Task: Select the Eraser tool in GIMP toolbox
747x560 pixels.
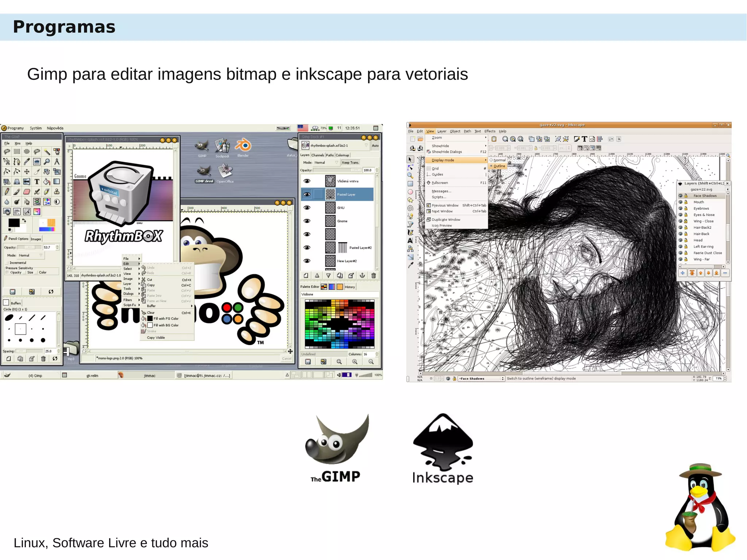Action: point(27,192)
